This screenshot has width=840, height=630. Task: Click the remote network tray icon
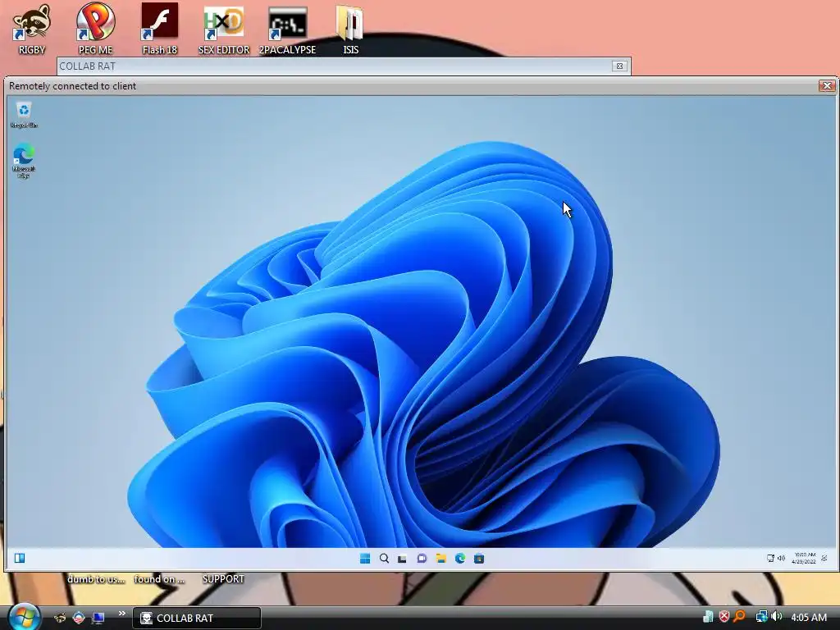(x=770, y=558)
